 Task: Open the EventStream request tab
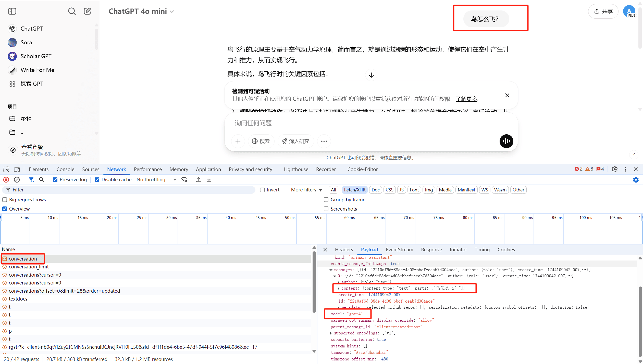[x=399, y=250]
